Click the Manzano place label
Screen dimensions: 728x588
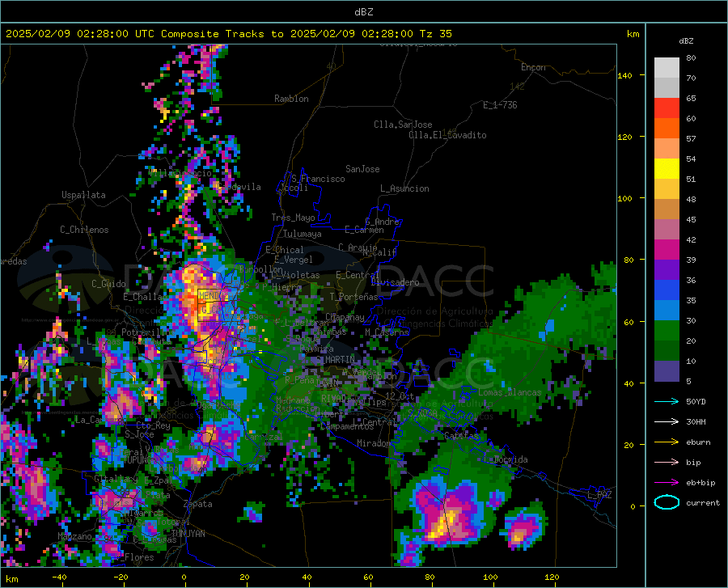click(x=74, y=536)
